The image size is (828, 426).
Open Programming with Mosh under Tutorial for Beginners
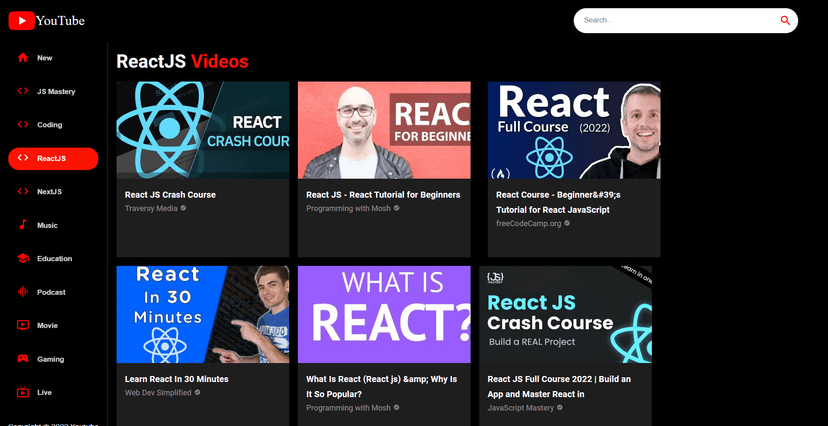[x=349, y=209]
